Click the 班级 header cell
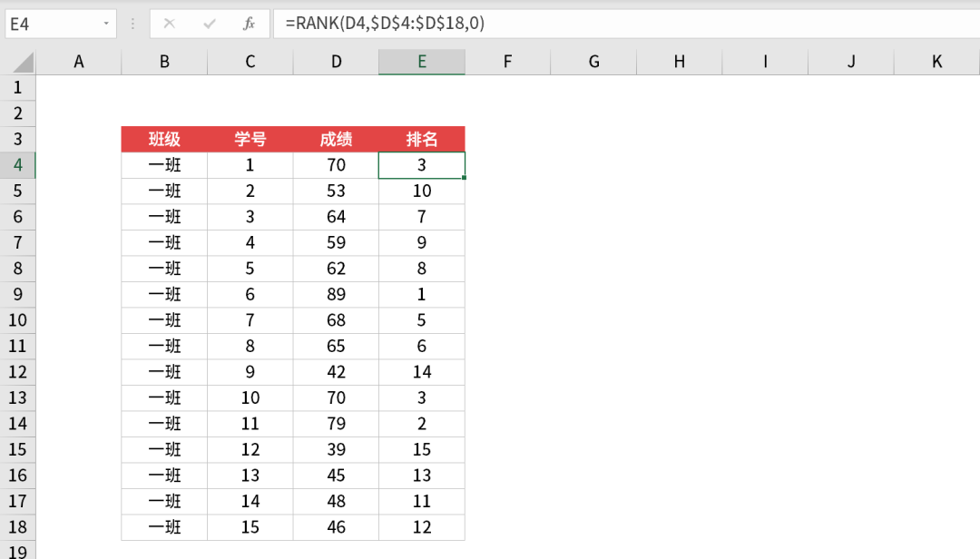The image size is (980, 559). pyautogui.click(x=164, y=139)
